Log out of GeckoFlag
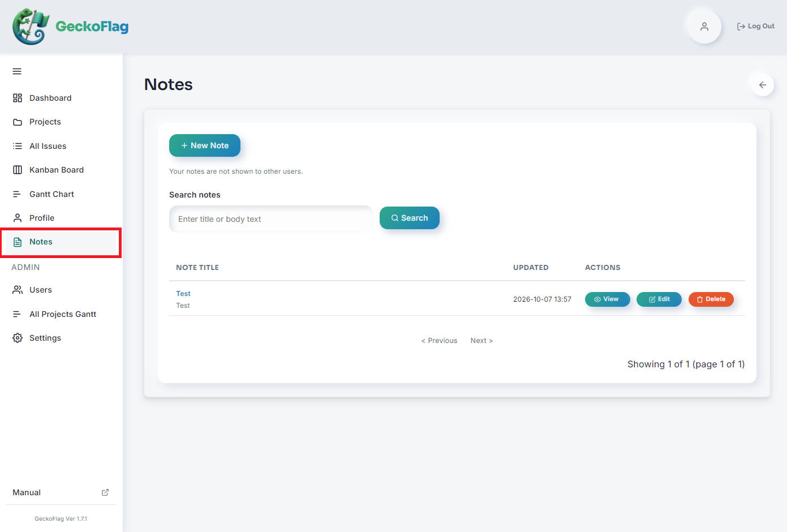Screen dimensions: 787x532 (755, 26)
